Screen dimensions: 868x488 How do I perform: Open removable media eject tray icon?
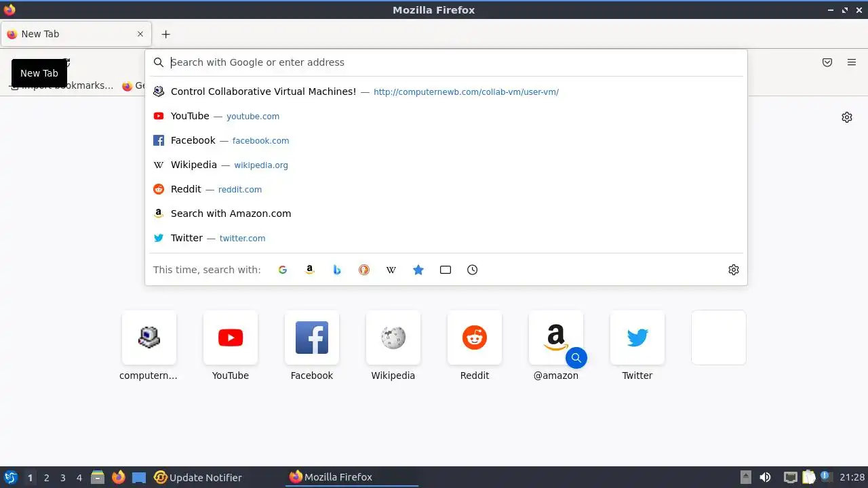745,477
